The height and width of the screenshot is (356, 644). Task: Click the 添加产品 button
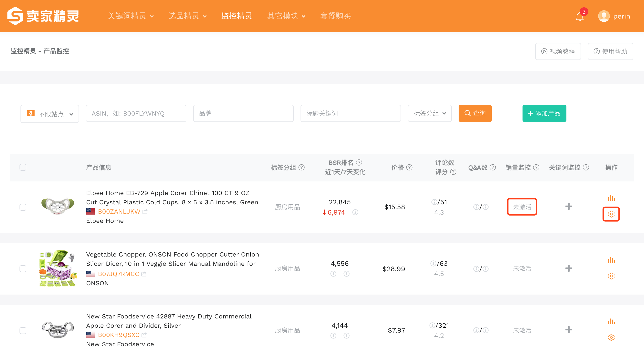(x=544, y=113)
